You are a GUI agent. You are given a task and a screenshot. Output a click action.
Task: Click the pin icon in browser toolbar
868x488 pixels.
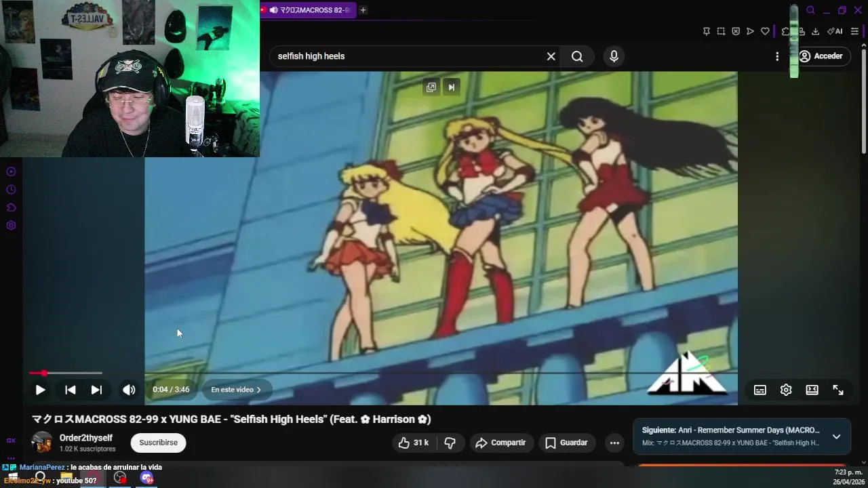coord(706,31)
